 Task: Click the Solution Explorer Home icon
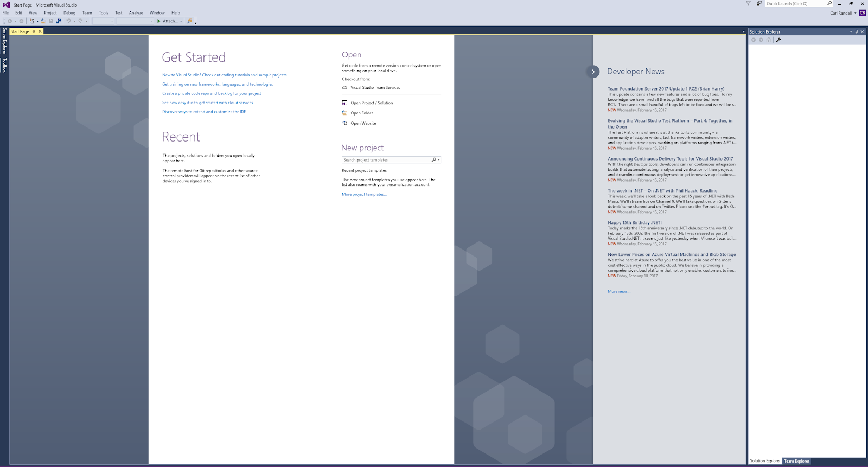coord(769,40)
